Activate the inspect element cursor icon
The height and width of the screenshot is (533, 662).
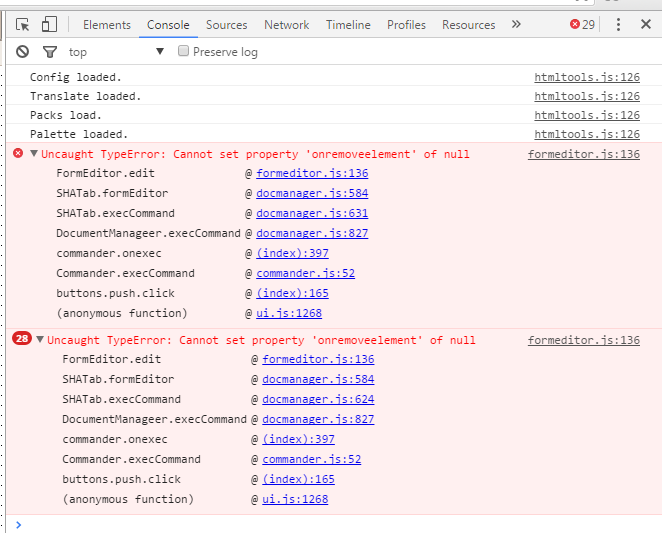tap(22, 24)
